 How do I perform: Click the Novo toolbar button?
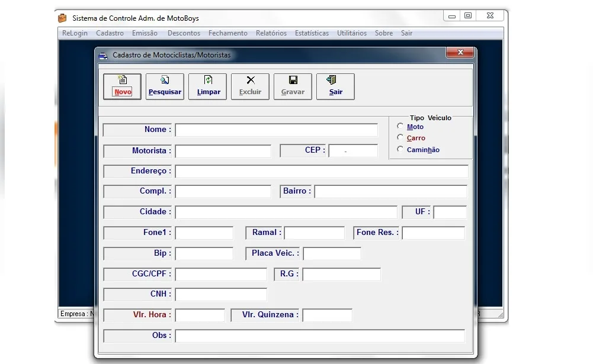[122, 86]
